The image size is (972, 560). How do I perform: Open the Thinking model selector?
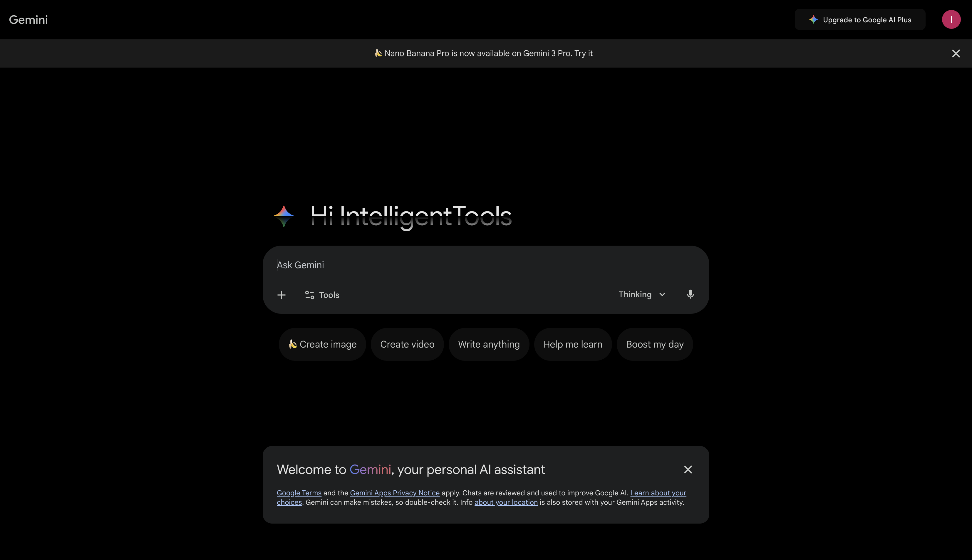coord(635,294)
